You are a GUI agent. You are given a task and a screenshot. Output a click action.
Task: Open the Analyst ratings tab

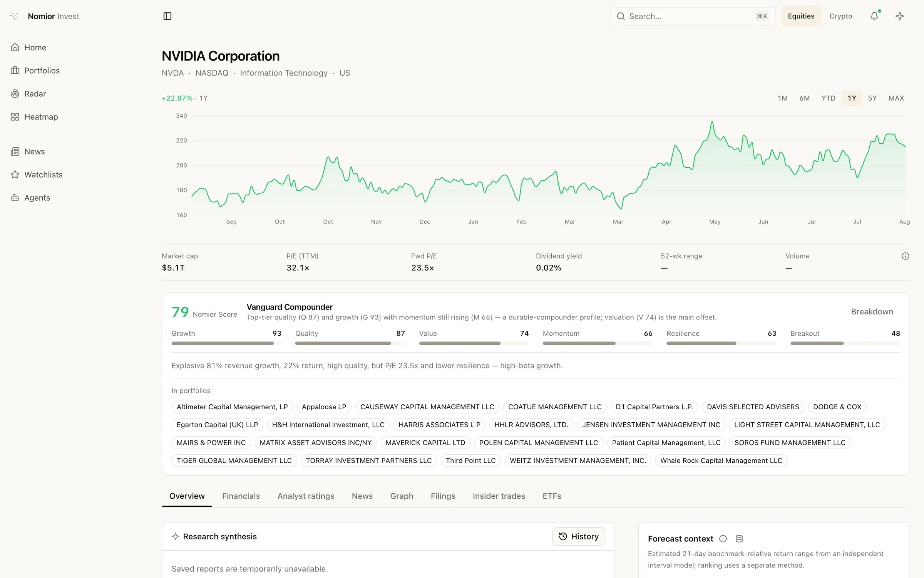click(x=306, y=496)
